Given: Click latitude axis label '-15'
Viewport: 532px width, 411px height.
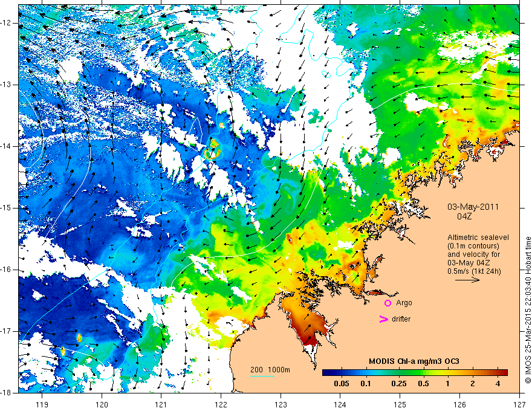Looking at the screenshot, I should [x=6, y=208].
